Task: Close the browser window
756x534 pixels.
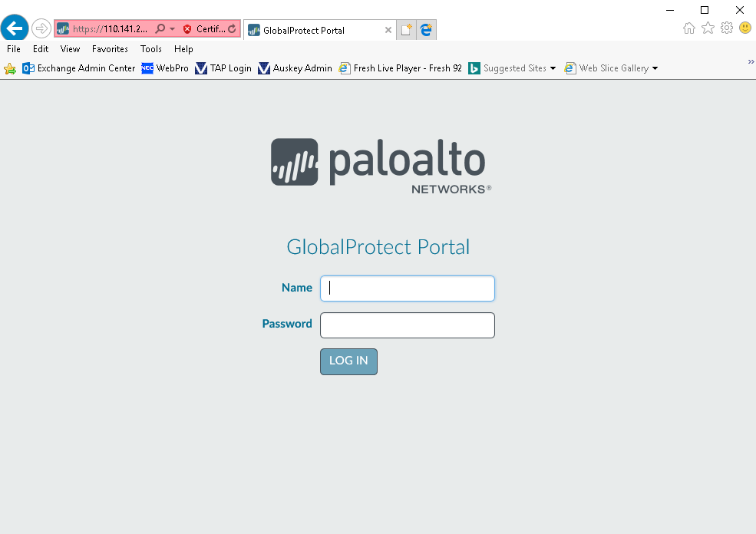Action: click(x=740, y=10)
